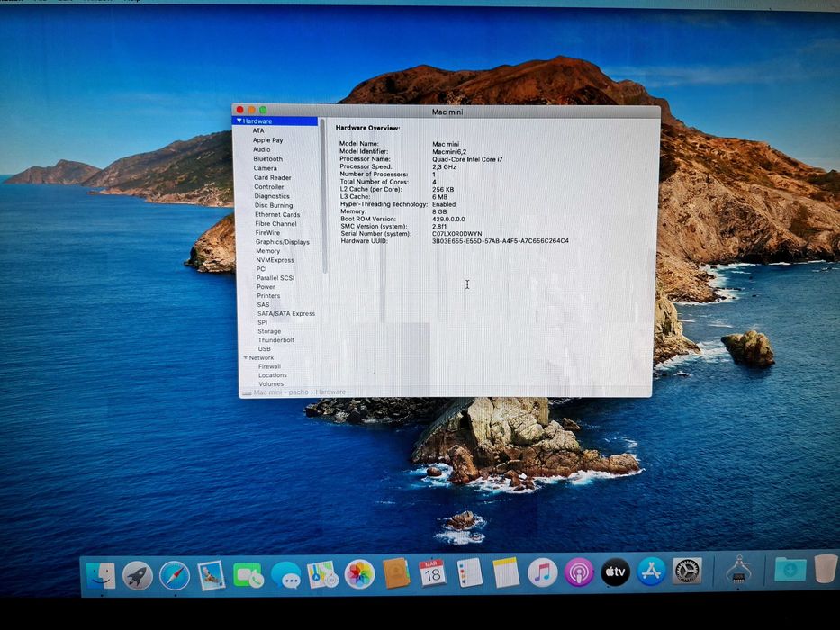
Task: Select USB in the sidebar
Action: (264, 349)
